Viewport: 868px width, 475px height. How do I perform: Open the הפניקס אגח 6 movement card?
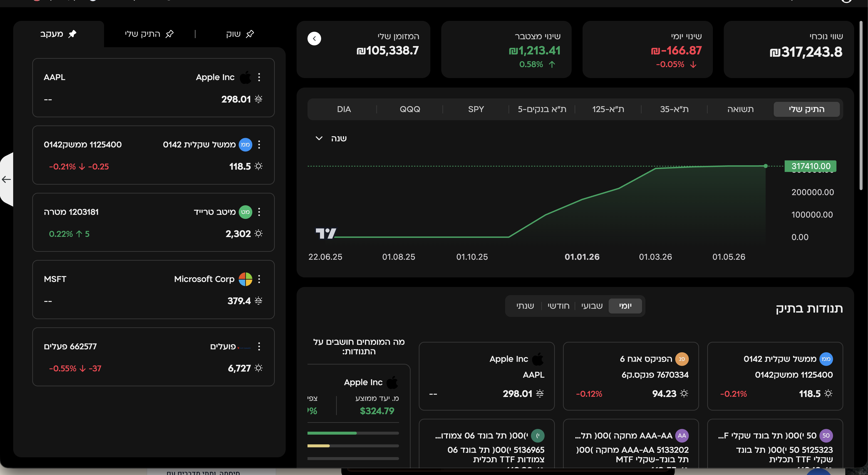click(631, 376)
